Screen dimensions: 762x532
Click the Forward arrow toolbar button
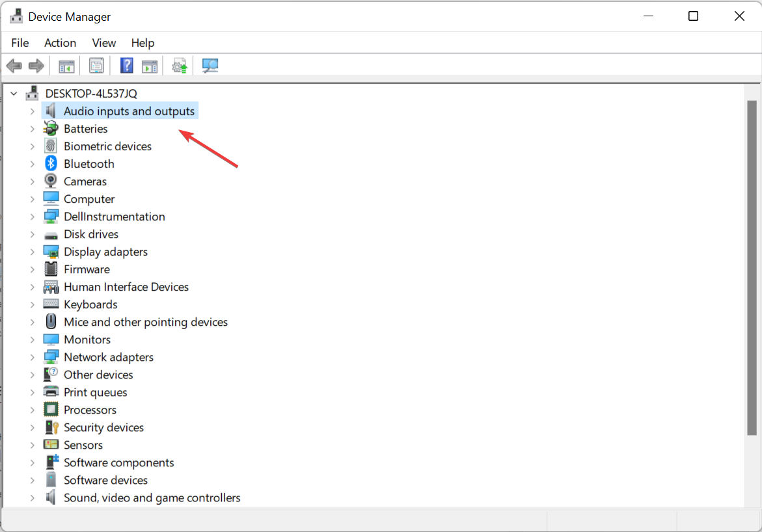pos(36,66)
